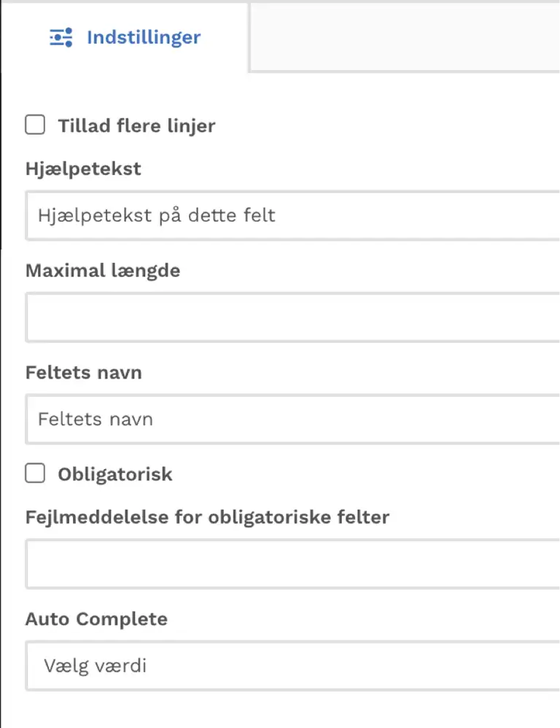Screen dimensions: 560x728
Task: Click inside the Maximal længde field
Action: [292, 317]
